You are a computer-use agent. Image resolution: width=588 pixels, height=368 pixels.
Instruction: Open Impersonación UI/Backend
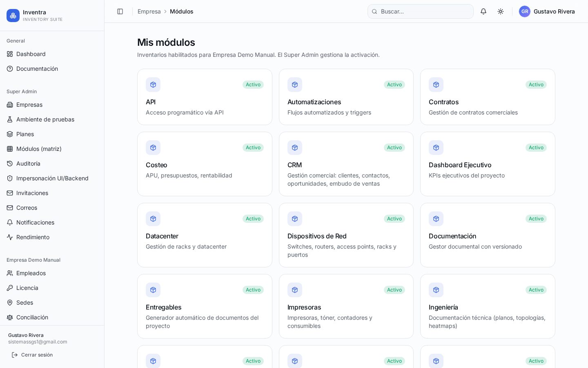[52, 178]
